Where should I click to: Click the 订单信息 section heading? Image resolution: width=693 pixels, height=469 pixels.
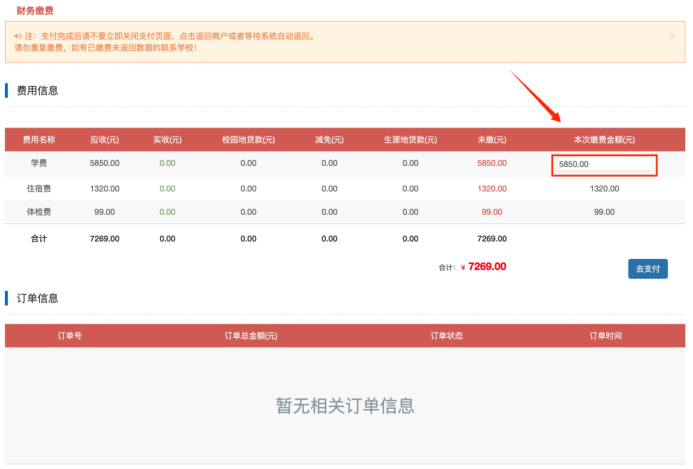click(38, 298)
